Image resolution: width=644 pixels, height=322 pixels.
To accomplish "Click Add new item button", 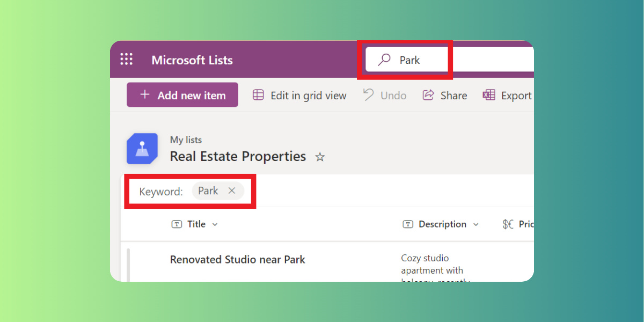I will (x=182, y=95).
